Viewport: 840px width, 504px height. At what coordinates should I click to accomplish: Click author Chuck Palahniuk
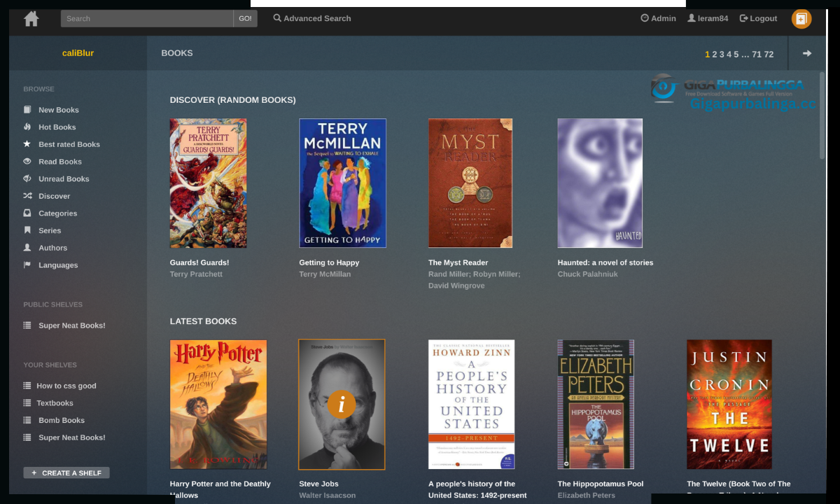[x=588, y=274]
